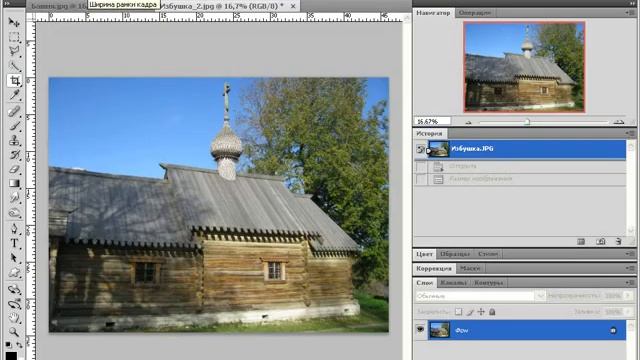Select the Hand tool
Image resolution: width=640 pixels, height=360 pixels.
coord(14,318)
